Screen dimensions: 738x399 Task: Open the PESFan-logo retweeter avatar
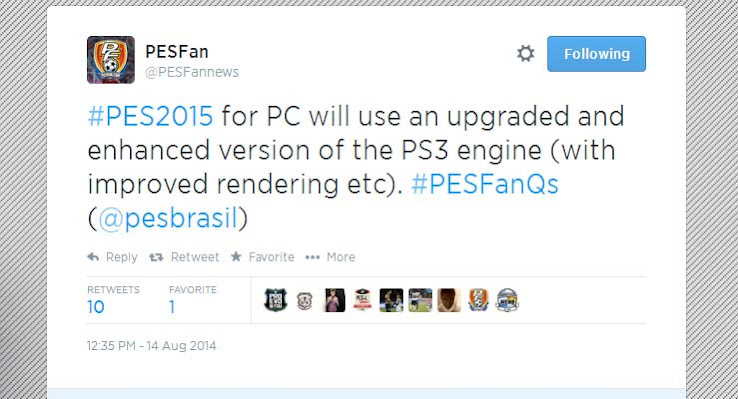click(478, 300)
